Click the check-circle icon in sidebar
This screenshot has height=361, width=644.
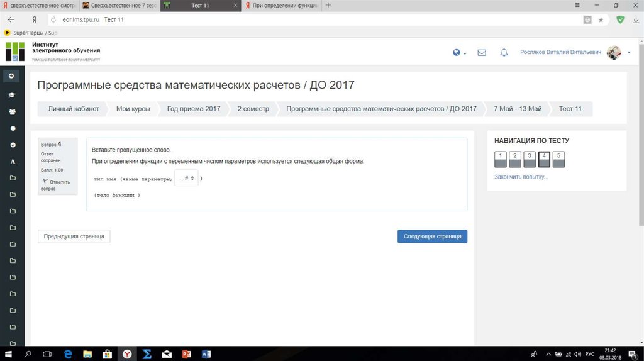pyautogui.click(x=13, y=145)
